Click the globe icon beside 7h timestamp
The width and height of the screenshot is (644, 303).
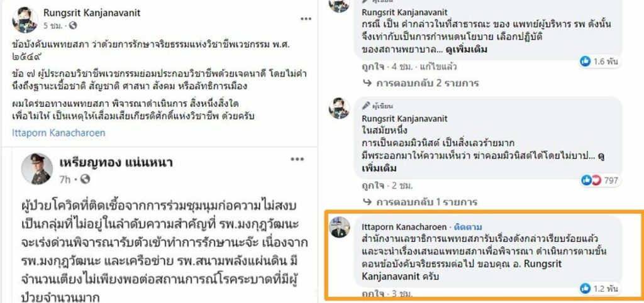click(x=86, y=179)
